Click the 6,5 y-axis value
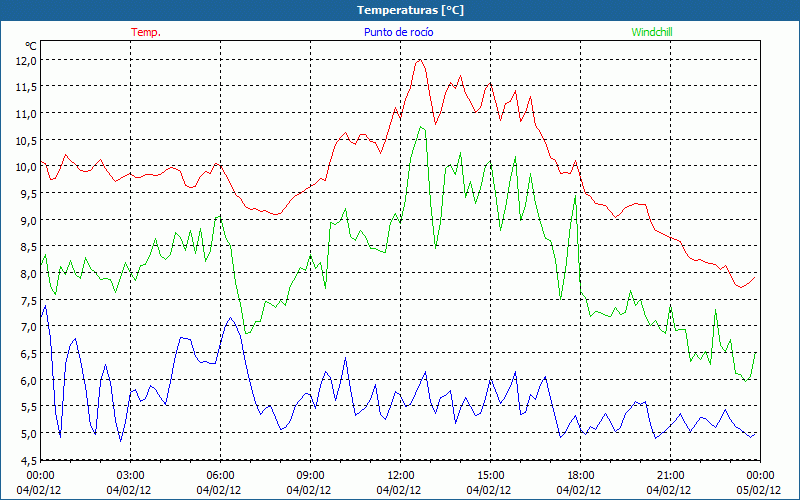This screenshot has width=800, height=500. pos(29,354)
